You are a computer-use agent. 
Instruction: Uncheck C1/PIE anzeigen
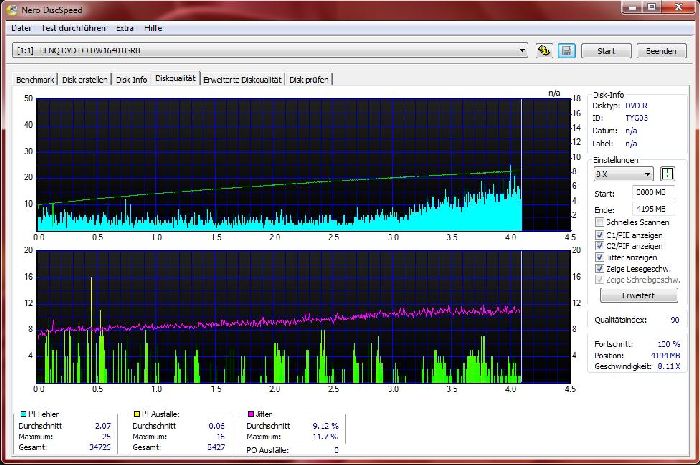pyautogui.click(x=600, y=235)
